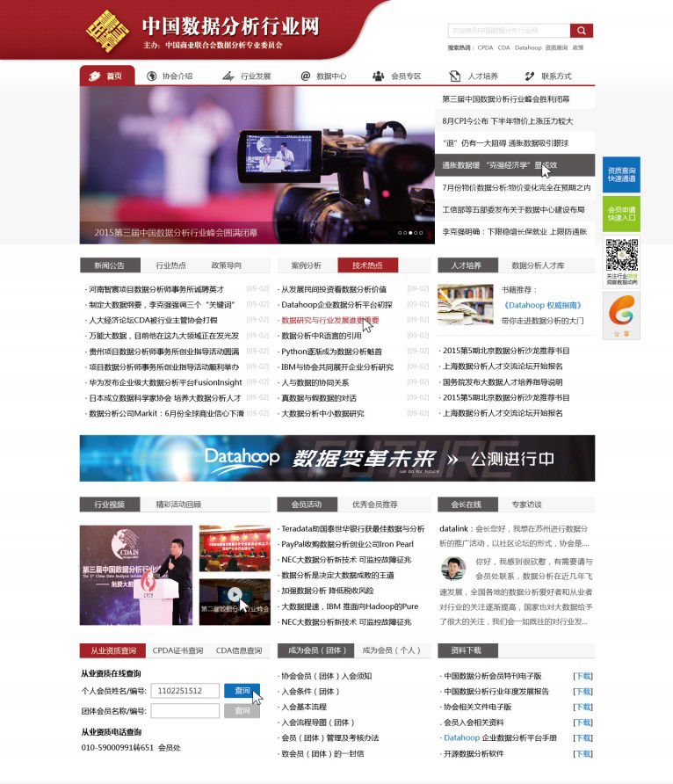This screenshot has width=673, height=784.
Task: Click the 个人会员姓名/编号 input field
Action: [x=185, y=691]
